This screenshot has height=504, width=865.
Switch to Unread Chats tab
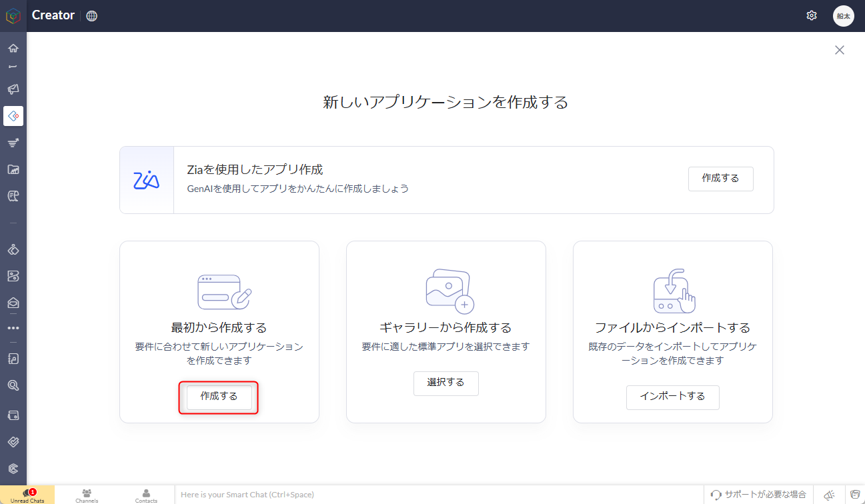[27, 495]
